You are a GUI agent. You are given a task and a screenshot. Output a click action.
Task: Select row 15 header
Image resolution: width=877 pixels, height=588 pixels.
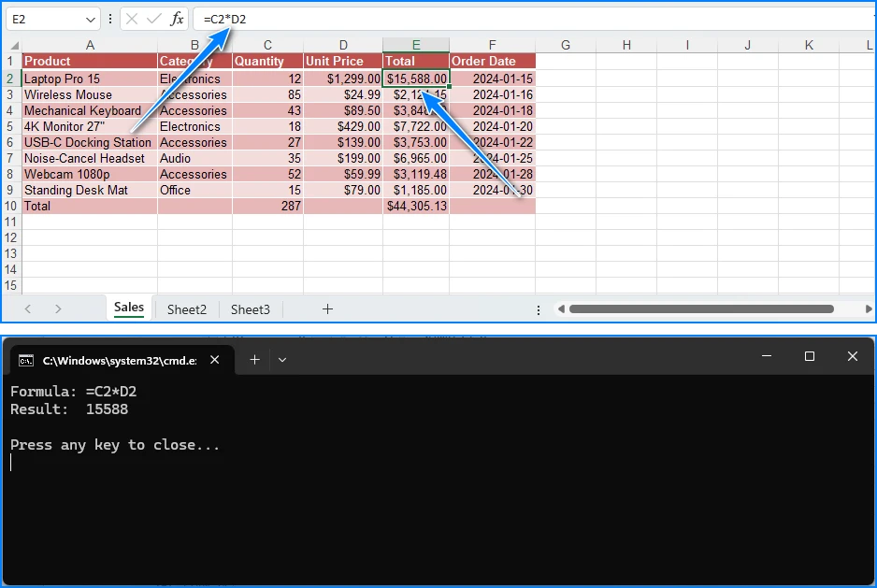pos(10,285)
